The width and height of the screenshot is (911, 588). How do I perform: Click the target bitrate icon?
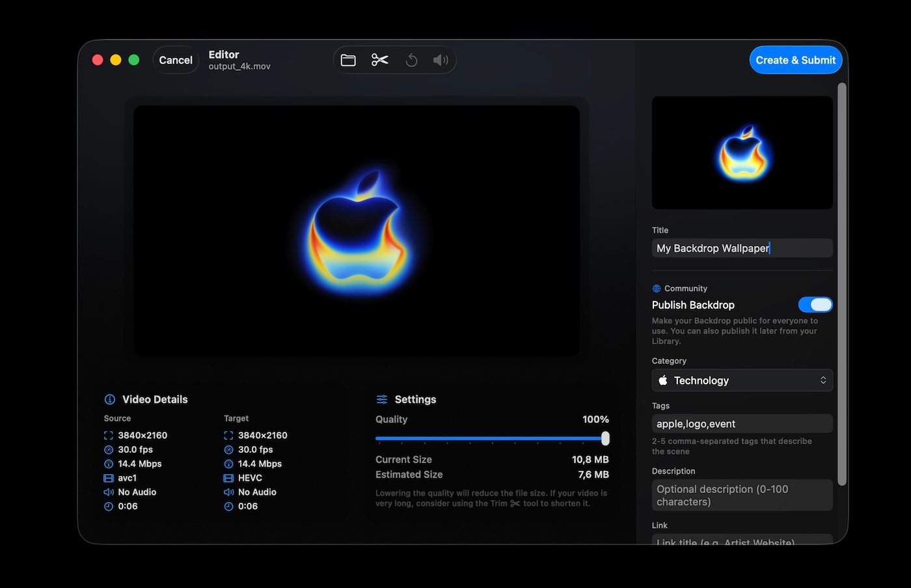point(228,464)
